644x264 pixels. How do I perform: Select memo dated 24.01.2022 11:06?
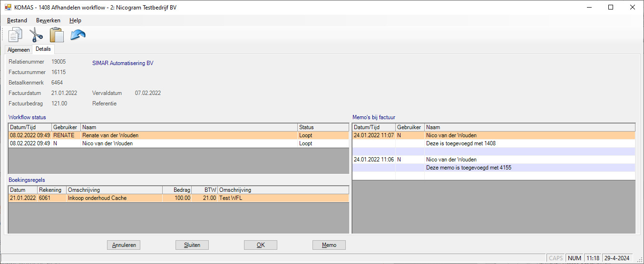(494, 160)
